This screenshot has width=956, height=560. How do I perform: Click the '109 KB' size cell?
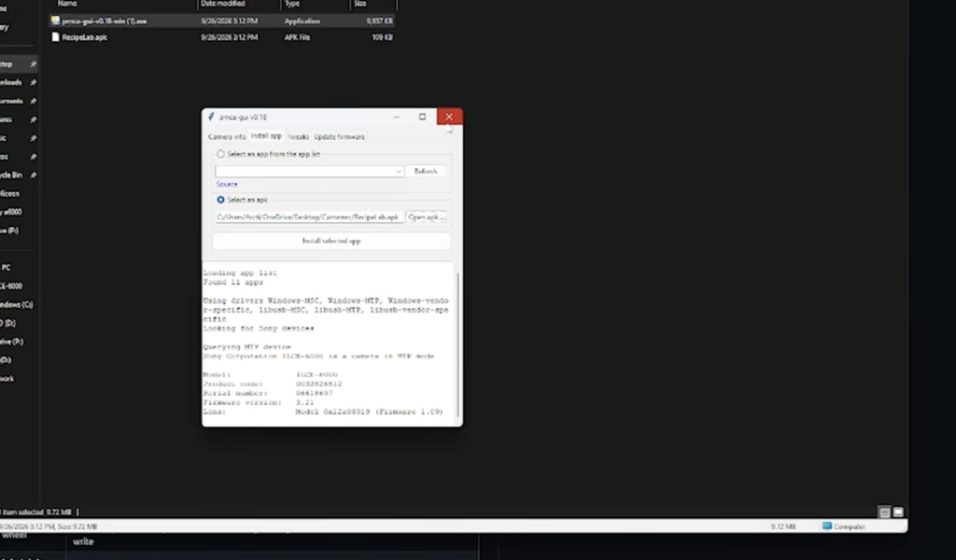click(x=382, y=37)
